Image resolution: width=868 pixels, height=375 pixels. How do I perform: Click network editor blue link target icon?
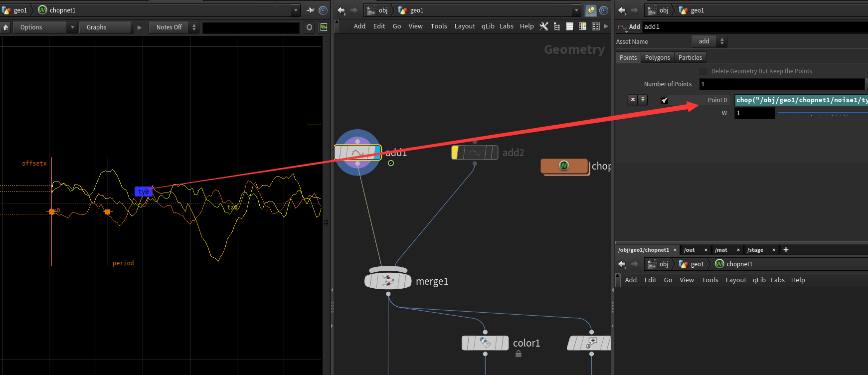coord(604,10)
